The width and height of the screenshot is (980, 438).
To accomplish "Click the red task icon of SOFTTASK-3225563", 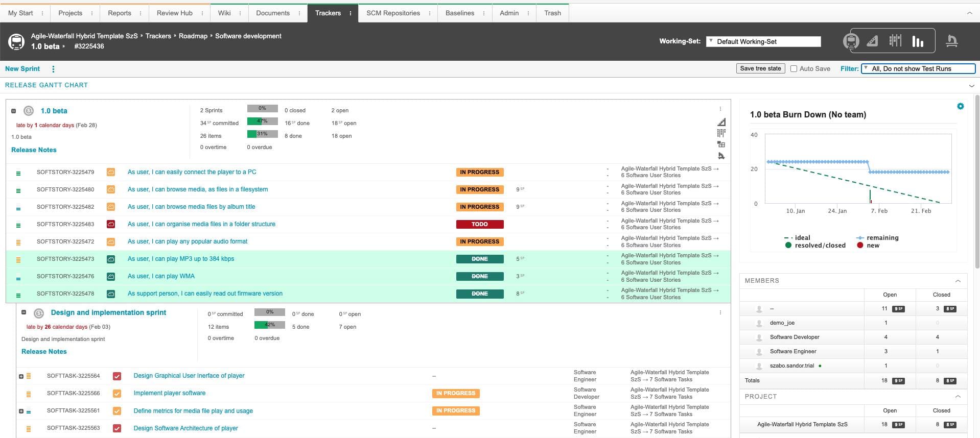I will tap(117, 428).
